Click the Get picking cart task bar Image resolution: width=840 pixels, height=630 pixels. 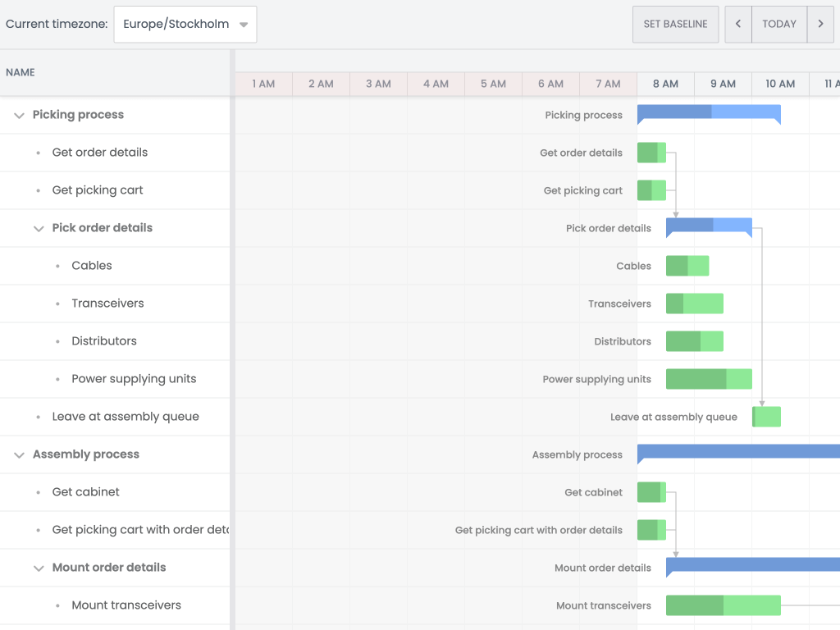[x=651, y=190]
